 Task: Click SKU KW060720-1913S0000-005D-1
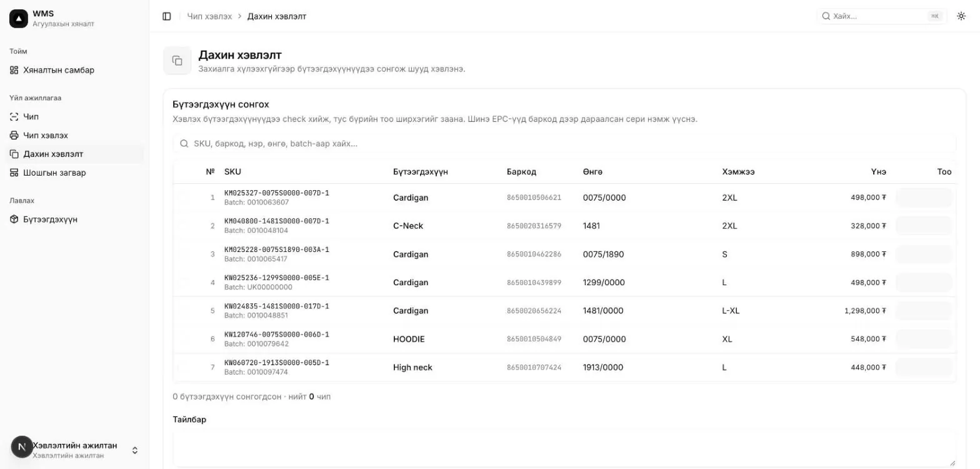(277, 363)
